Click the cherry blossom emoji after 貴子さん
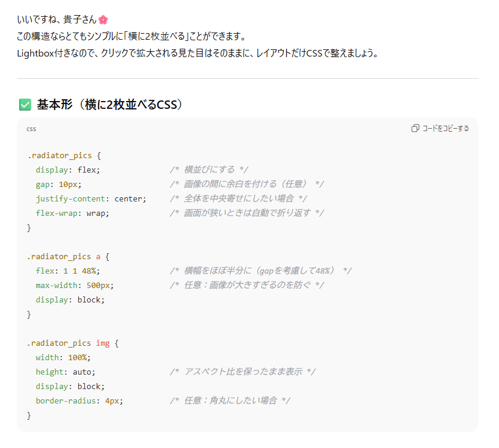The height and width of the screenshot is (448, 499). [103, 20]
